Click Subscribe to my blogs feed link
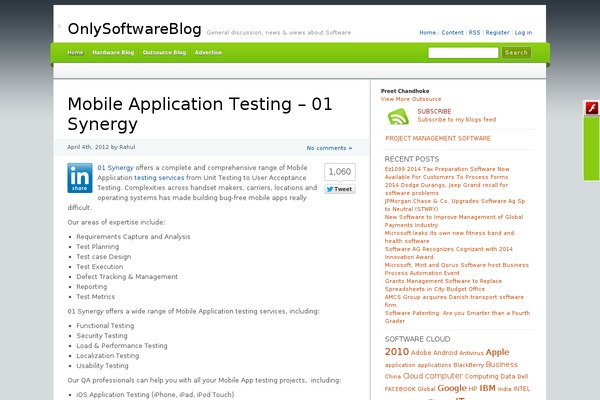Image resolution: width=600 pixels, height=400 pixels. point(457,119)
